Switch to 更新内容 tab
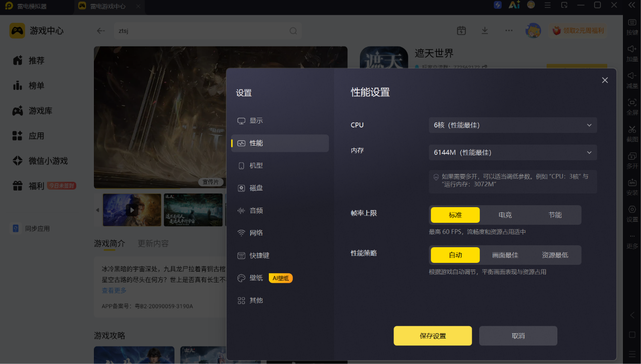 (153, 243)
